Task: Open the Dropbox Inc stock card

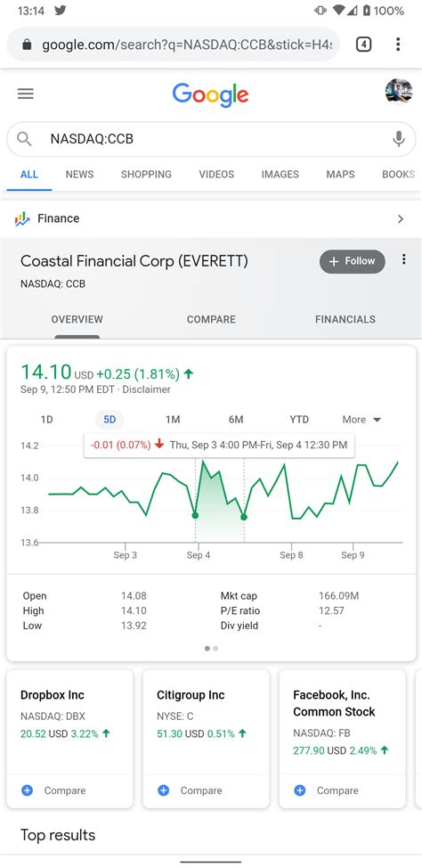Action: [69, 739]
